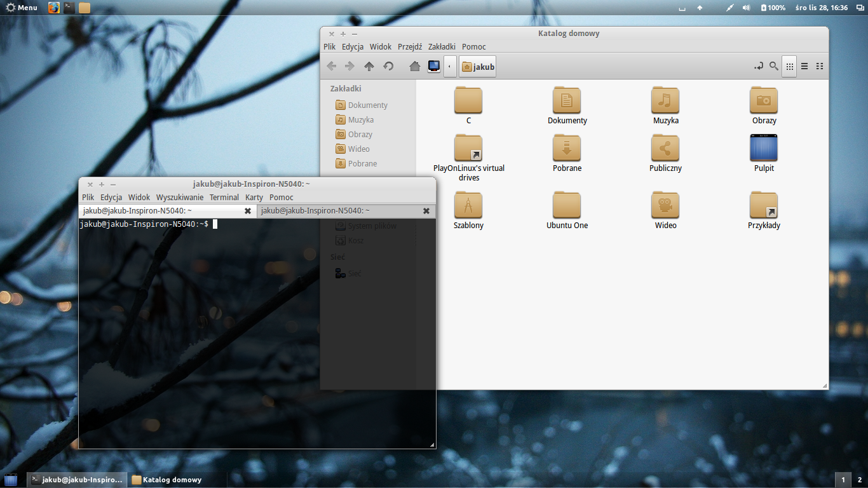Open the Karty menu in the terminal

(x=254, y=198)
